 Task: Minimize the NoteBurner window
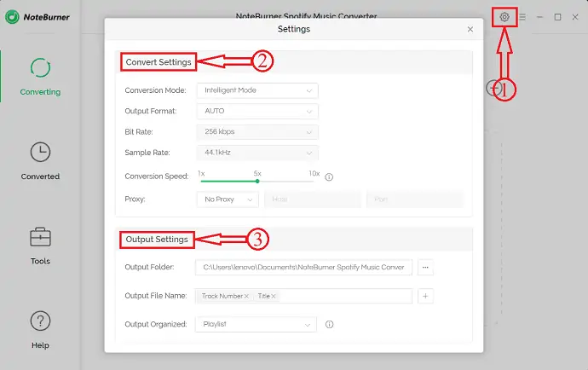coord(539,17)
